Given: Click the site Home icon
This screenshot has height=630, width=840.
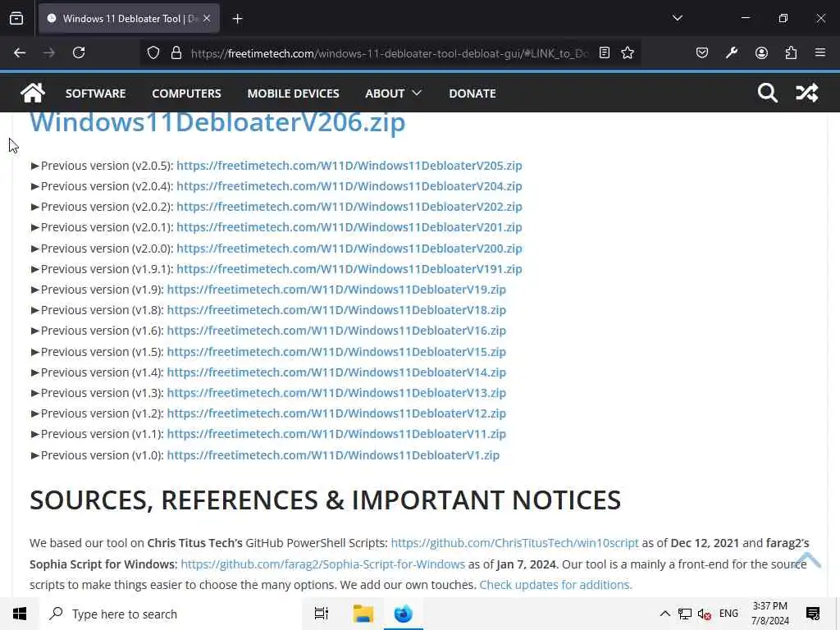Looking at the screenshot, I should 33,93.
